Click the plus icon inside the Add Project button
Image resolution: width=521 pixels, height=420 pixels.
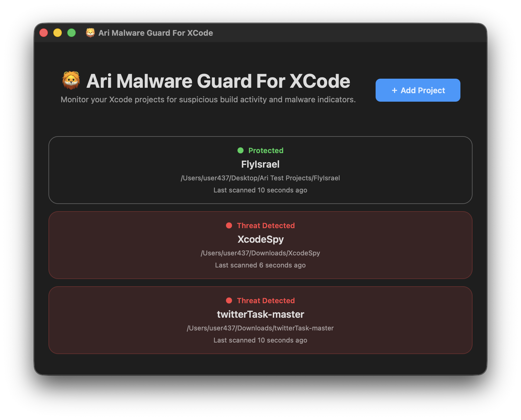[x=394, y=90]
